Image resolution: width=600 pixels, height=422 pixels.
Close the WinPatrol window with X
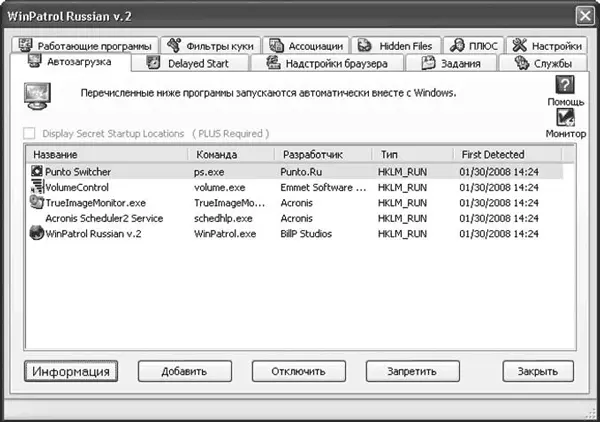585,16
